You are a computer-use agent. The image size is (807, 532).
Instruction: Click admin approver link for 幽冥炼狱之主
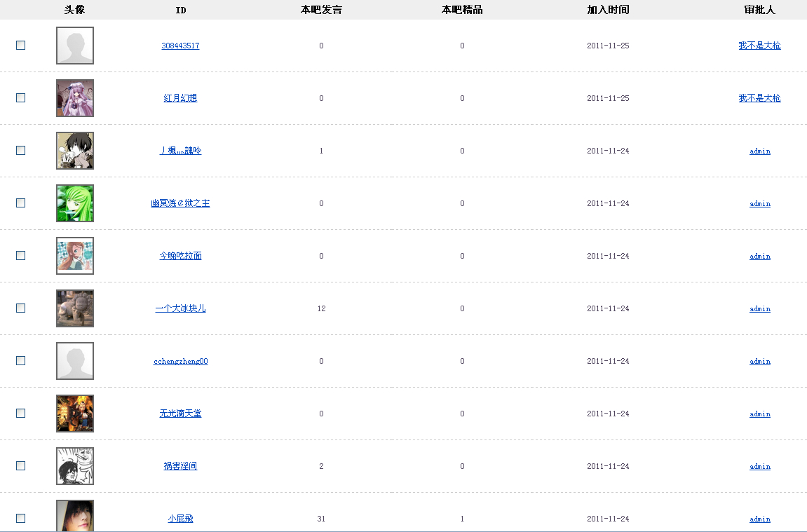click(x=759, y=204)
